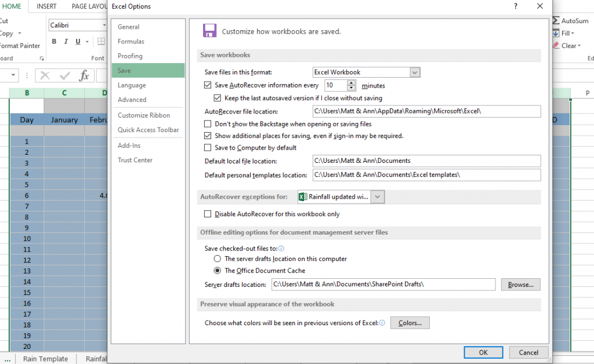The image size is (594, 364).
Task: Toggle Keep the last autosaved version checkbox
Action: (x=218, y=98)
